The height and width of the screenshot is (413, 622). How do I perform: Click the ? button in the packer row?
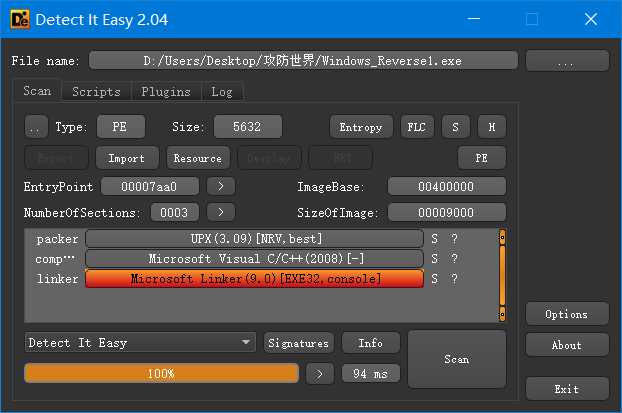(455, 239)
